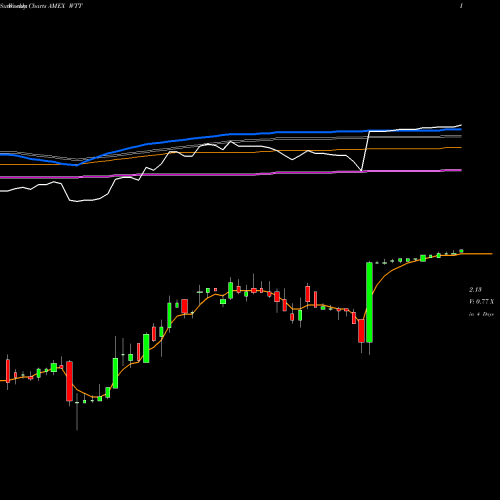Image resolution: width=500 pixels, height=500 pixels.
Task: Click the 'in 4 Days' label
Action: click(481, 314)
